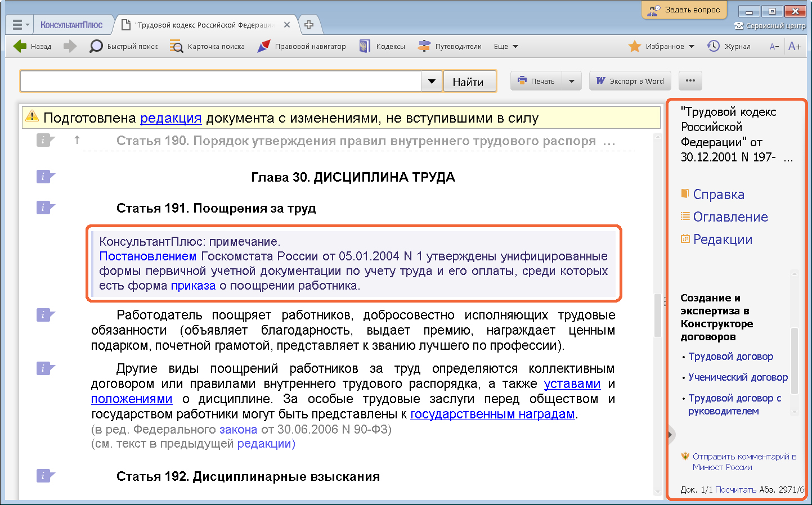Open Трудовой договор с руководителем link
The image size is (812, 505).
(x=734, y=404)
